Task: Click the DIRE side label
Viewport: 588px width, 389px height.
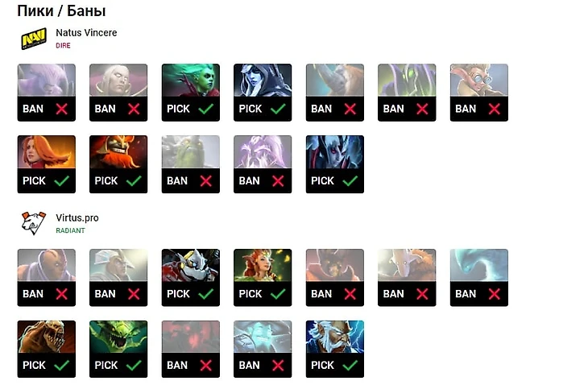Action: (64, 46)
